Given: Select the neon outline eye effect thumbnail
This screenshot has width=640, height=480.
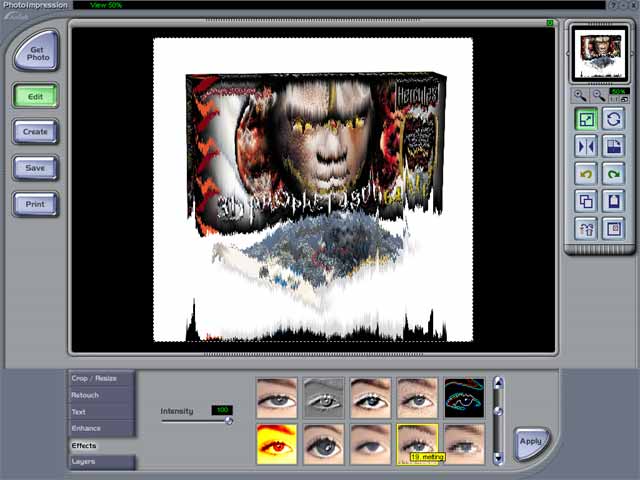Looking at the screenshot, I should 464,398.
